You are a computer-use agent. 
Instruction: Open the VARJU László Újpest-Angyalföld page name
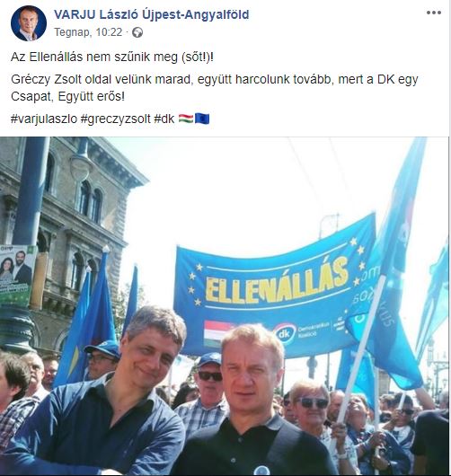point(152,14)
